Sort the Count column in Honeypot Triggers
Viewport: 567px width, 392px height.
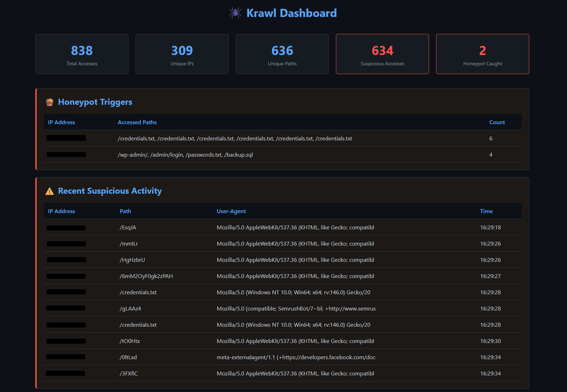[497, 122]
